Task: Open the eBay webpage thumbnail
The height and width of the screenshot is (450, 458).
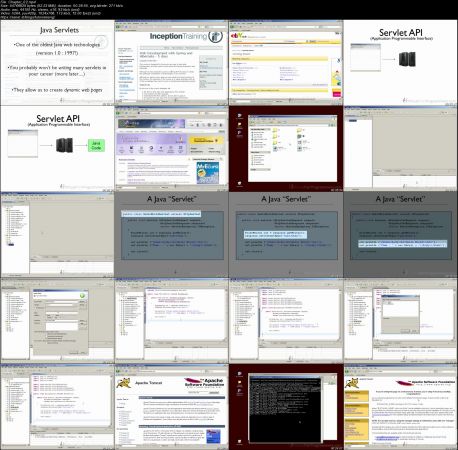Action: (x=286, y=63)
